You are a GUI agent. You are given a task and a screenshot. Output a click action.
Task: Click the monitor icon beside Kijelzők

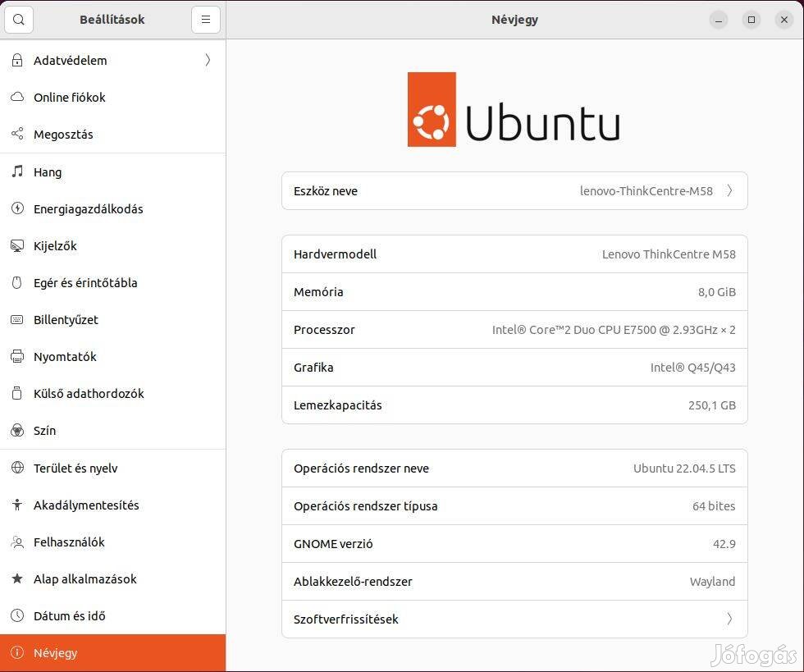[x=17, y=246]
